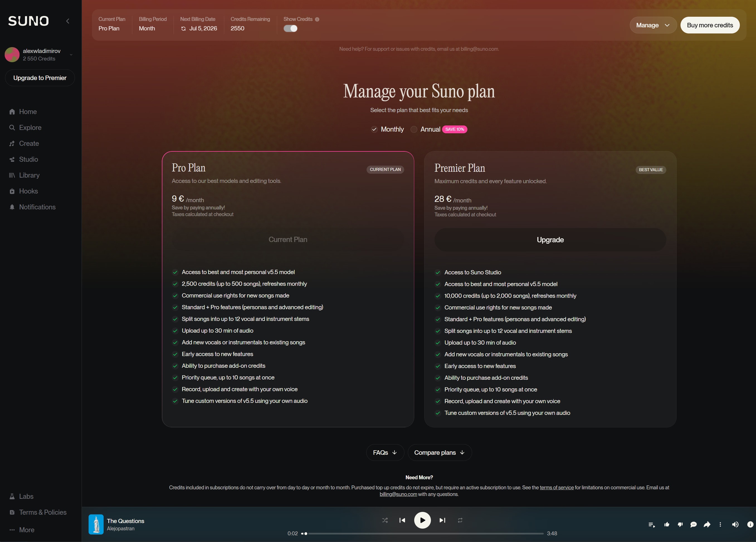The height and width of the screenshot is (542, 756).
Task: Click the 28 € /month price
Action: [x=453, y=199]
